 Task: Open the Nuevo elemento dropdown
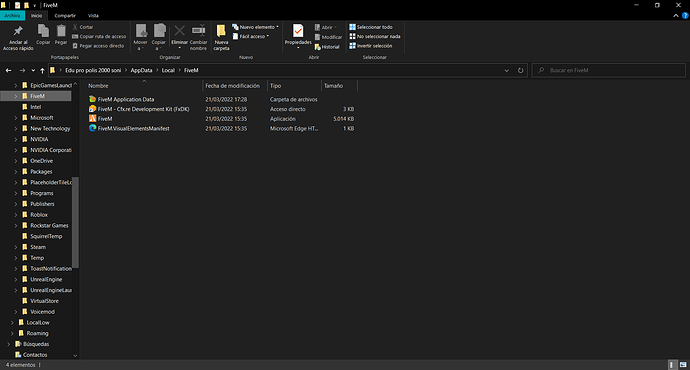tap(256, 27)
